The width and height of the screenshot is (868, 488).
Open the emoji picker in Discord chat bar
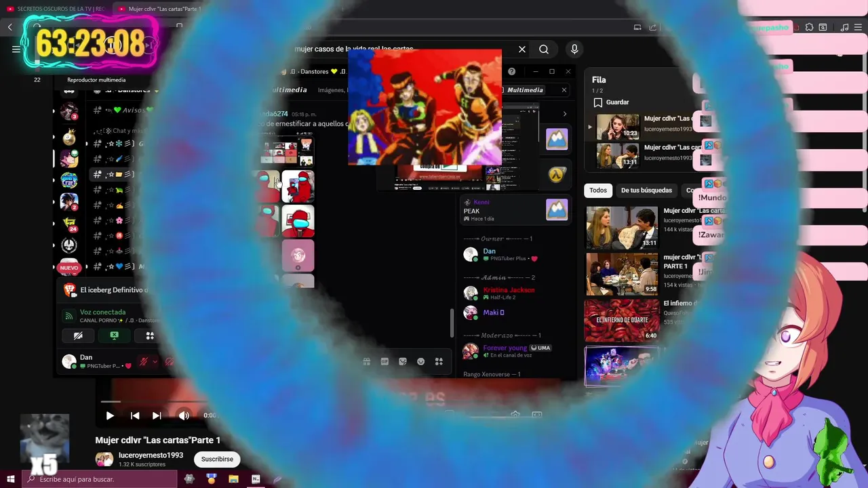tap(420, 362)
